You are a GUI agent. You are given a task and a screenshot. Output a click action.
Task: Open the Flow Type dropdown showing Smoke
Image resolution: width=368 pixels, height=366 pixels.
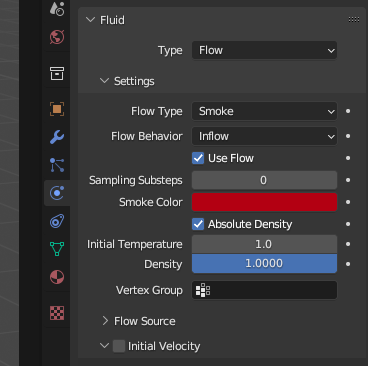[264, 111]
